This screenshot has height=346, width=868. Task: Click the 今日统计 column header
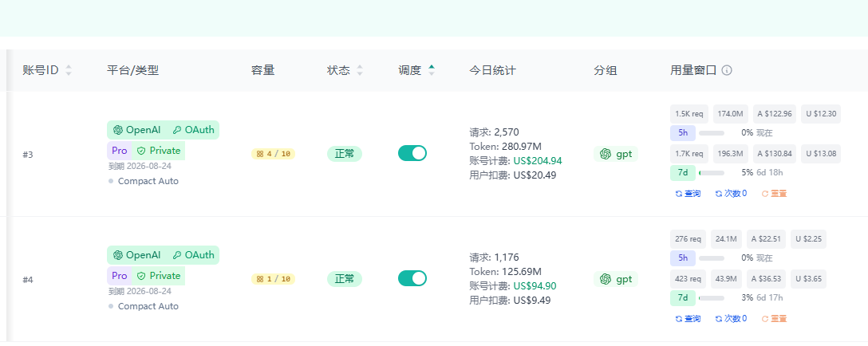pyautogui.click(x=493, y=70)
